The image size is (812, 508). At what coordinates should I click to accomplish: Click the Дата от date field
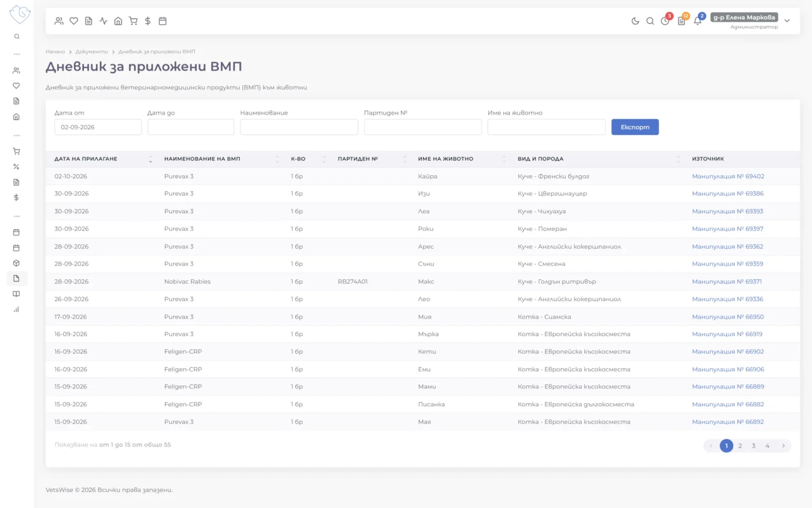[98, 127]
